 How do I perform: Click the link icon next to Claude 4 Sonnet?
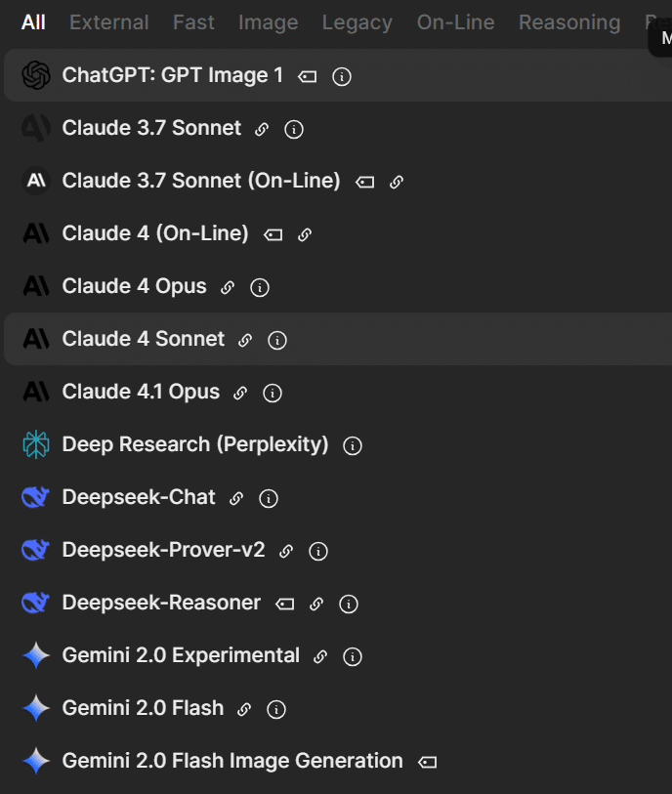(x=245, y=341)
